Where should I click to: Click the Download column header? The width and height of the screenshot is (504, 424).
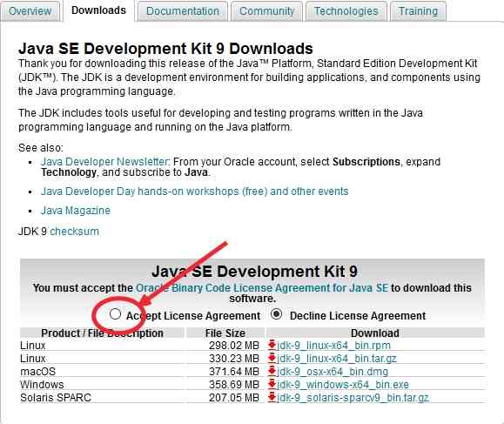pyautogui.click(x=375, y=333)
